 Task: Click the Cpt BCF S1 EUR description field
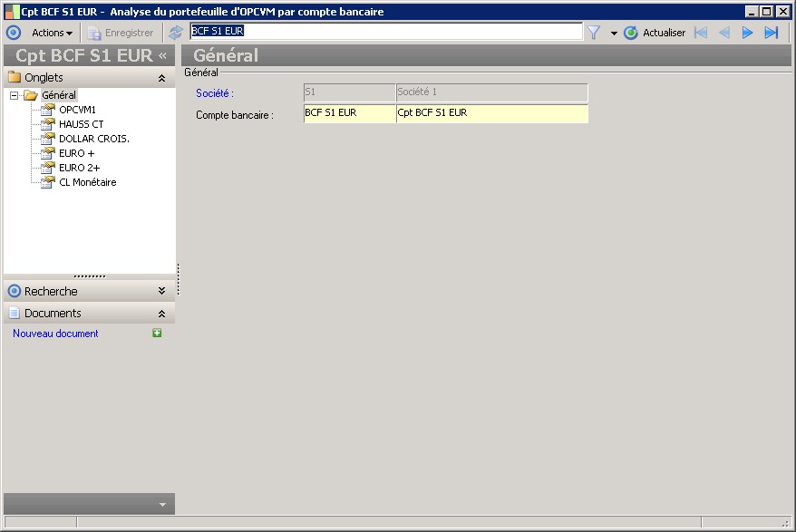point(491,113)
